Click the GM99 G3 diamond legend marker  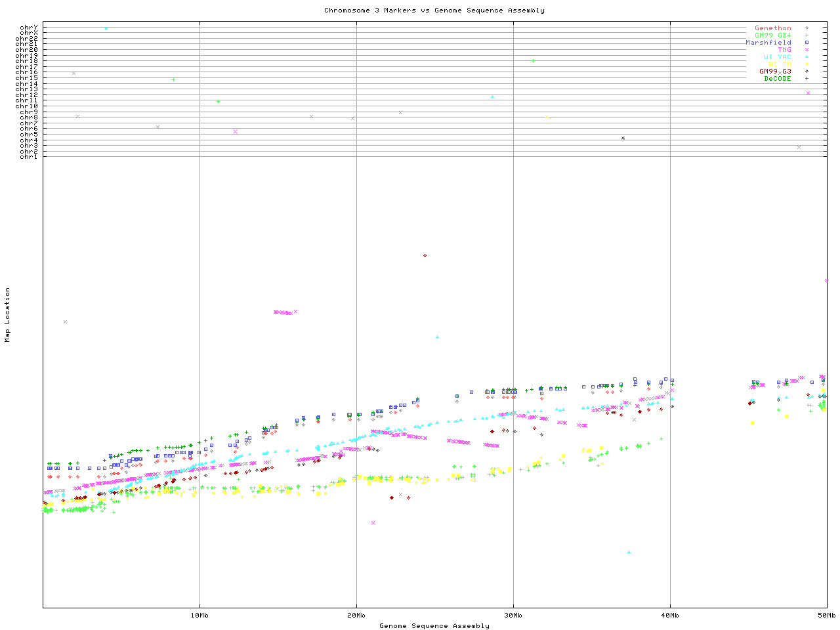pyautogui.click(x=807, y=72)
